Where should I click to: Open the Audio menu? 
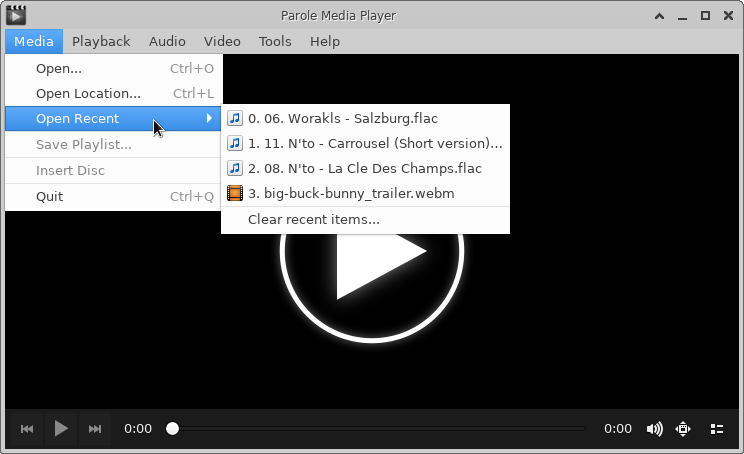[x=167, y=41]
